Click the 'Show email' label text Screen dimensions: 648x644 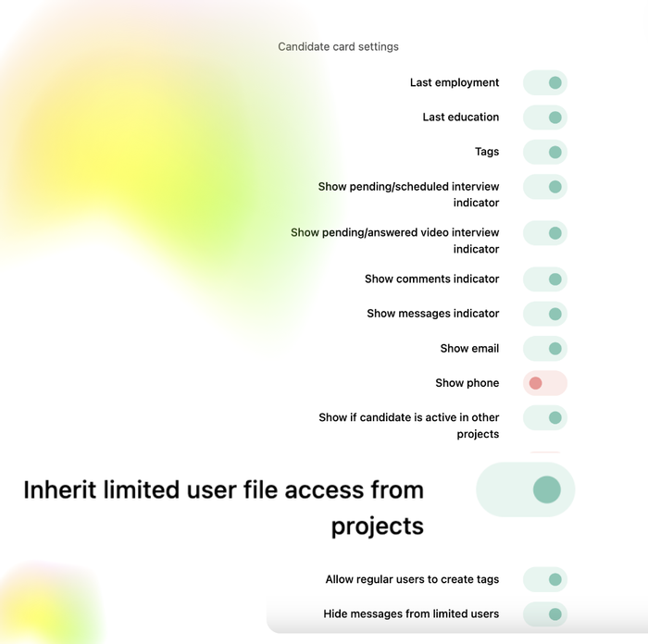(469, 349)
